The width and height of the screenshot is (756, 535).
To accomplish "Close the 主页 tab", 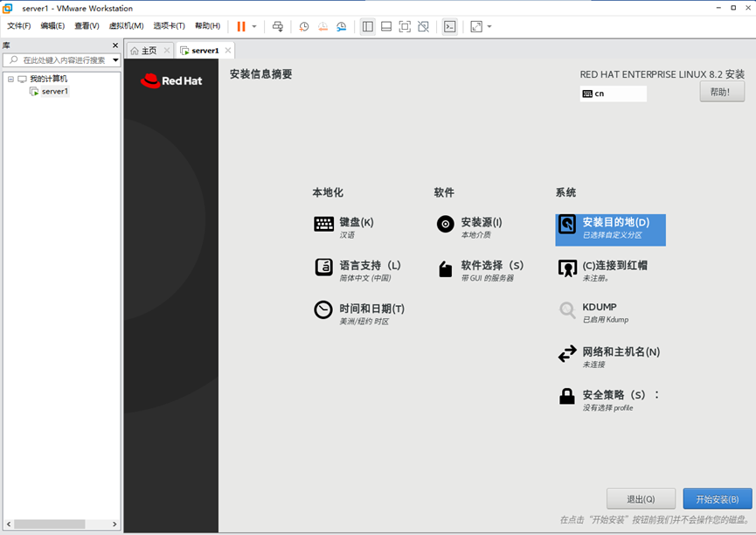I will pos(167,50).
